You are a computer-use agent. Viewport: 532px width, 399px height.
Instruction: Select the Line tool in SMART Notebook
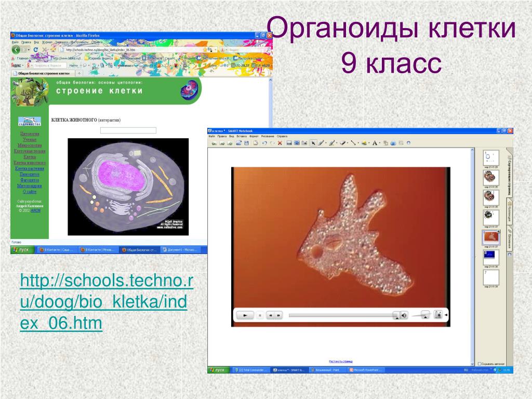coord(353,143)
